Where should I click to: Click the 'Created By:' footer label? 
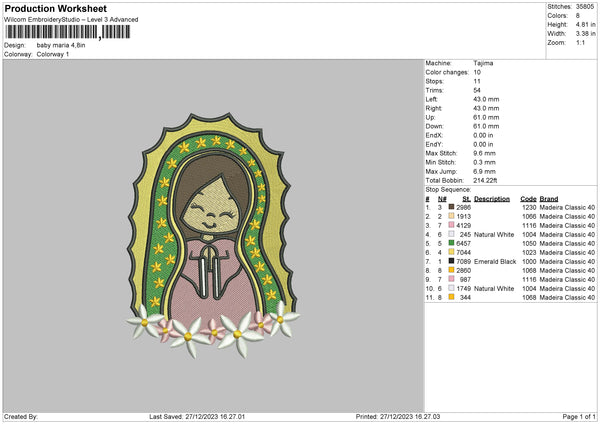pos(21,416)
